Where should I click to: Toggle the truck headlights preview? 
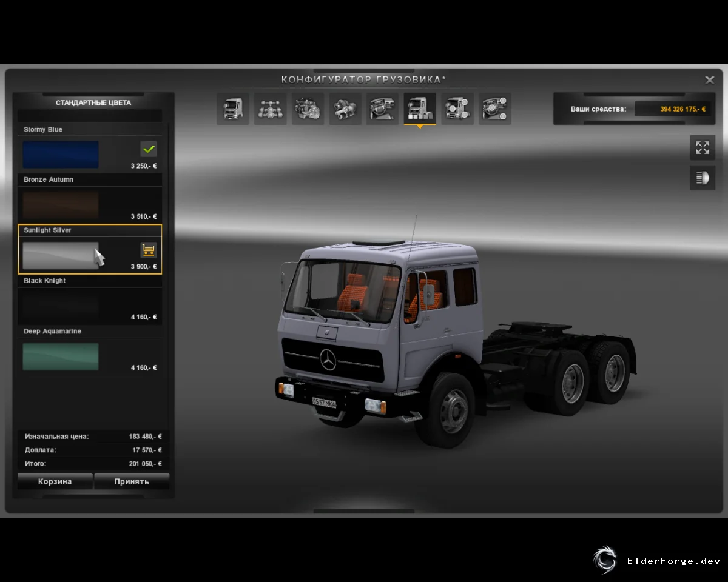[x=703, y=178]
